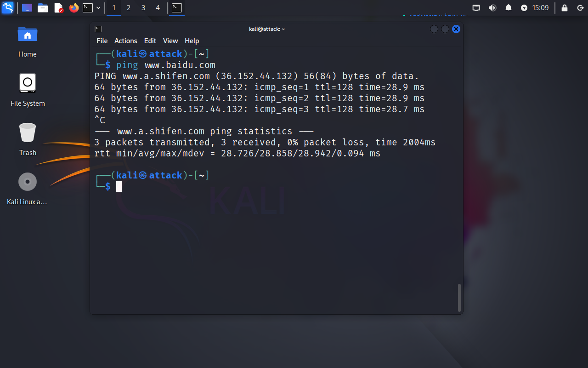Click the icmp_seq=2 ping reply line
The width and height of the screenshot is (588, 368).
click(x=260, y=98)
